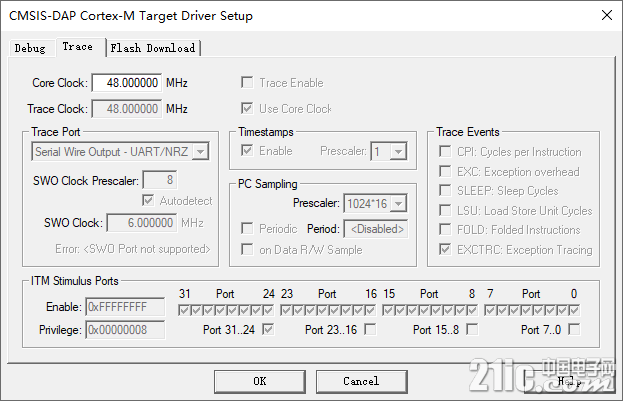Open the Flash Download tab
The image size is (623, 401).
pyautogui.click(x=153, y=48)
